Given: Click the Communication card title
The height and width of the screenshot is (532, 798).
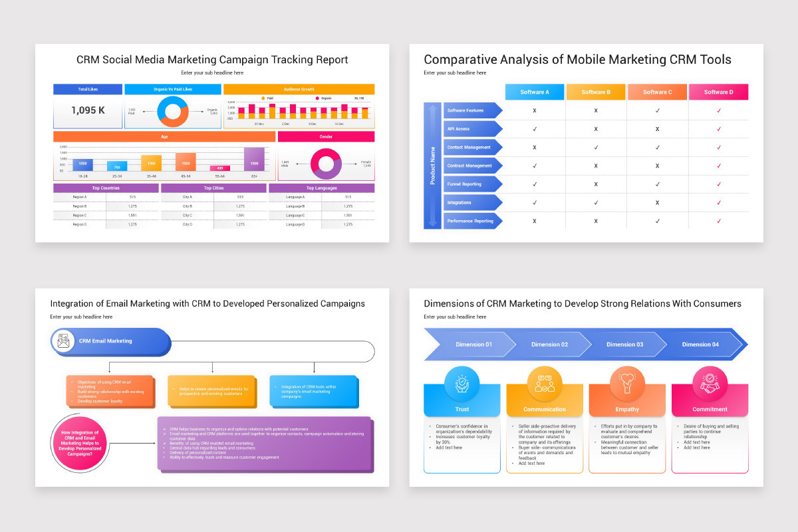Looking at the screenshot, I should coord(545,410).
